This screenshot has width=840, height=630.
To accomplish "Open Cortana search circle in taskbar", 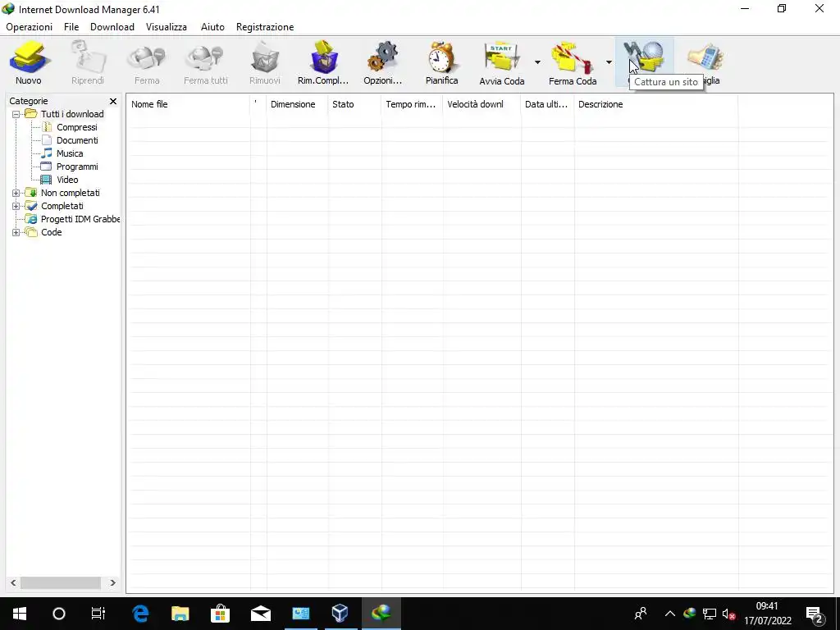I will [x=59, y=614].
